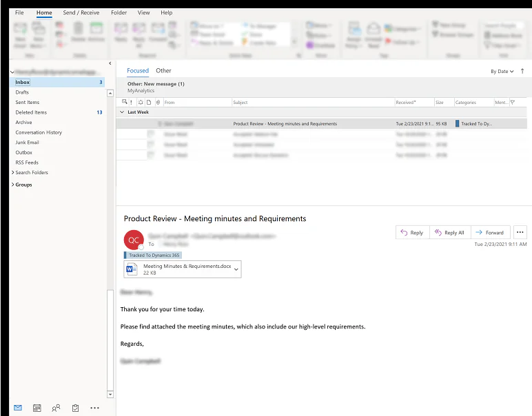Collapse the Last Week group
The width and height of the screenshot is (532, 416).
click(x=122, y=112)
